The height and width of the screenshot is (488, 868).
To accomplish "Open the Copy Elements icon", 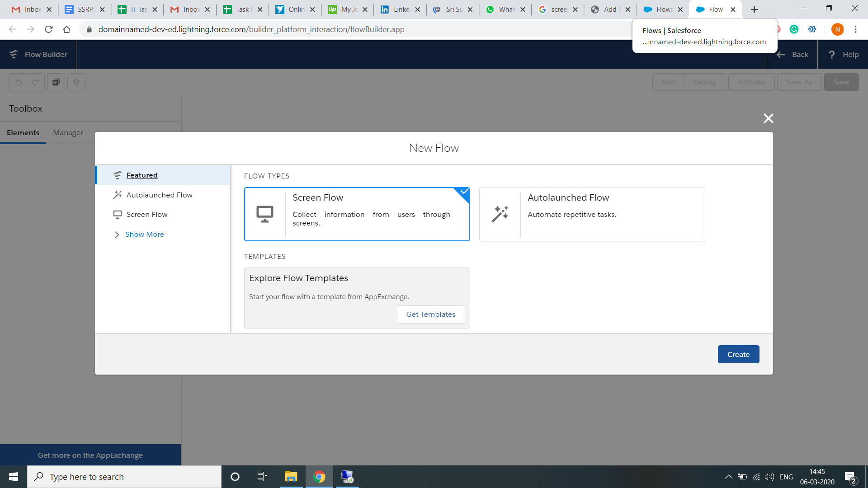I will [x=56, y=82].
